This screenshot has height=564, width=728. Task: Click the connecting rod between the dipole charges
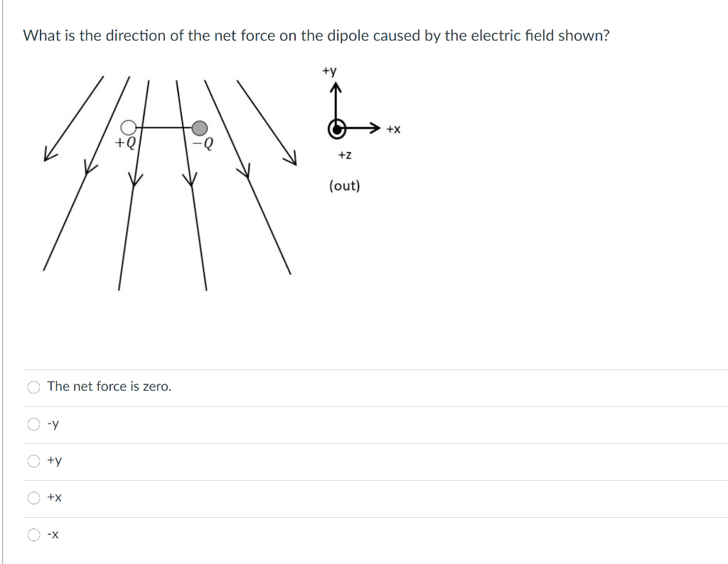pyautogui.click(x=164, y=128)
